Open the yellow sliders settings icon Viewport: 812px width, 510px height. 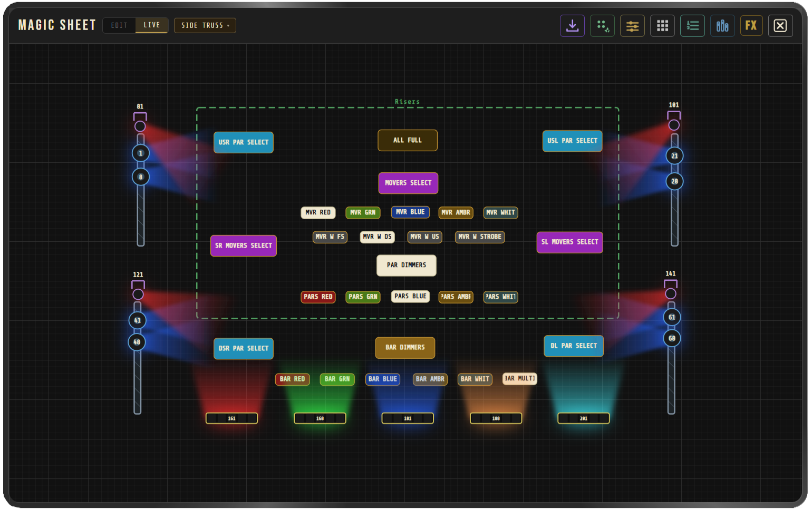[633, 26]
